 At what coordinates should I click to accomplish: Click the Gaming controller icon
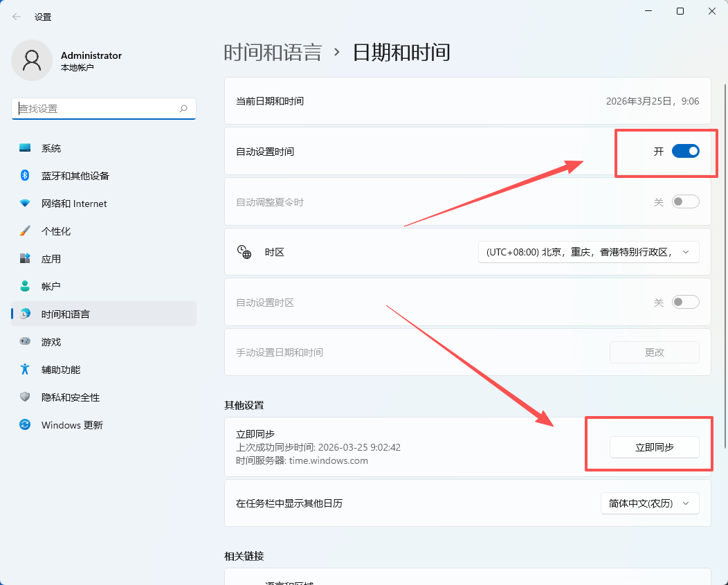[x=25, y=341]
